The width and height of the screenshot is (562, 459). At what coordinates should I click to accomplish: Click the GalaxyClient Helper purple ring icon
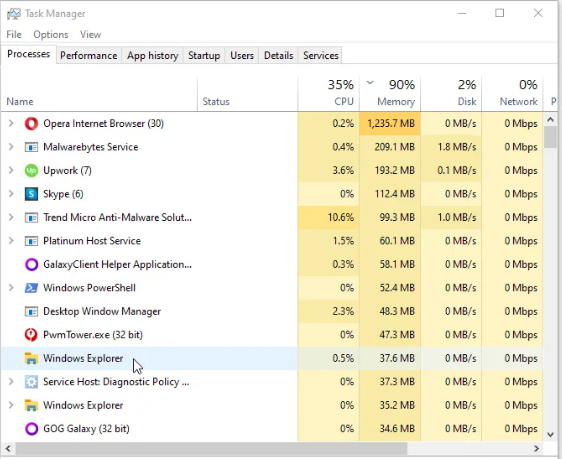[x=31, y=265]
